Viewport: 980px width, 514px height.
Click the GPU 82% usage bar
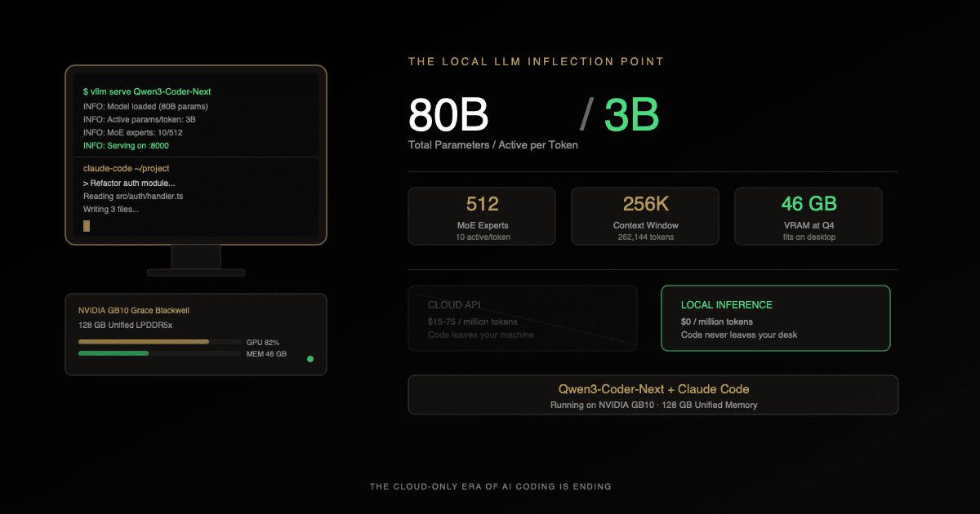144,342
